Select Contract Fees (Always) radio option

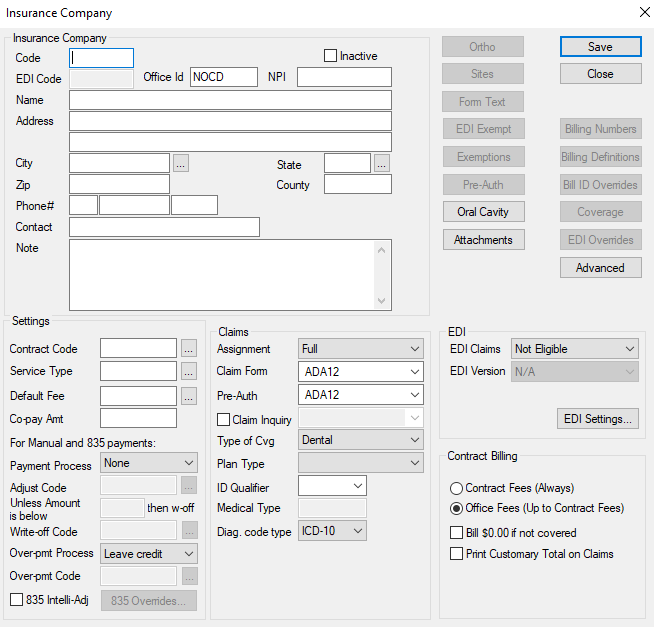click(x=457, y=488)
